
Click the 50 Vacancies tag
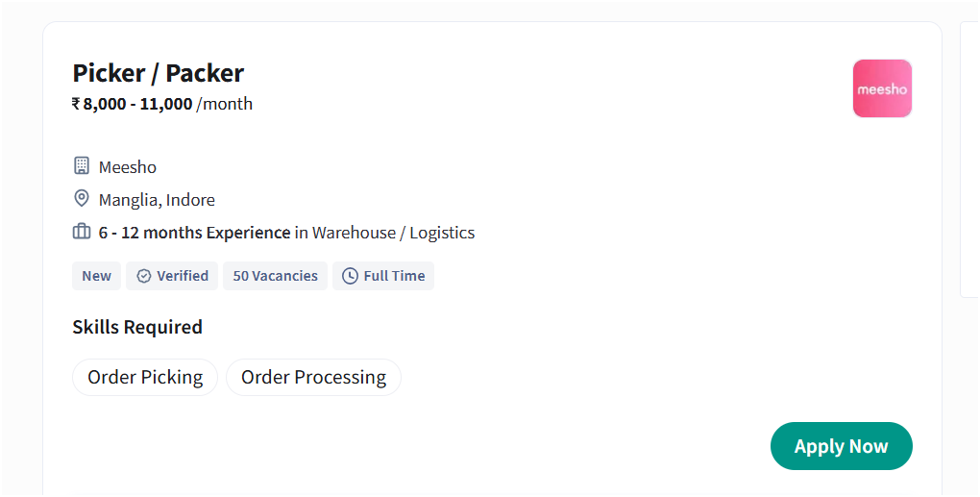click(275, 276)
